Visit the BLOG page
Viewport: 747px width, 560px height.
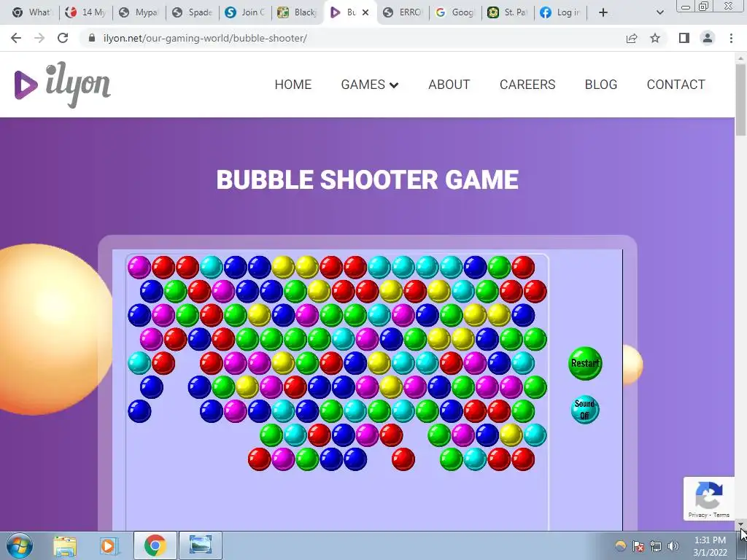coord(601,85)
